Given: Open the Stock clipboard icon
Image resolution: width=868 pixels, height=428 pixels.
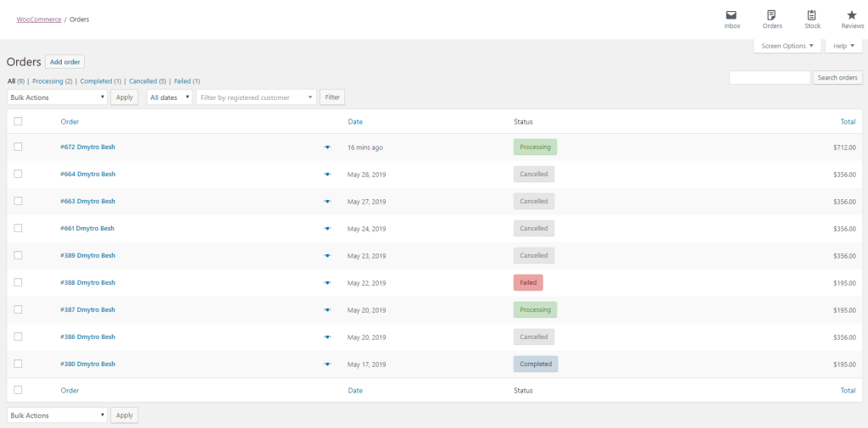Looking at the screenshot, I should (812, 15).
